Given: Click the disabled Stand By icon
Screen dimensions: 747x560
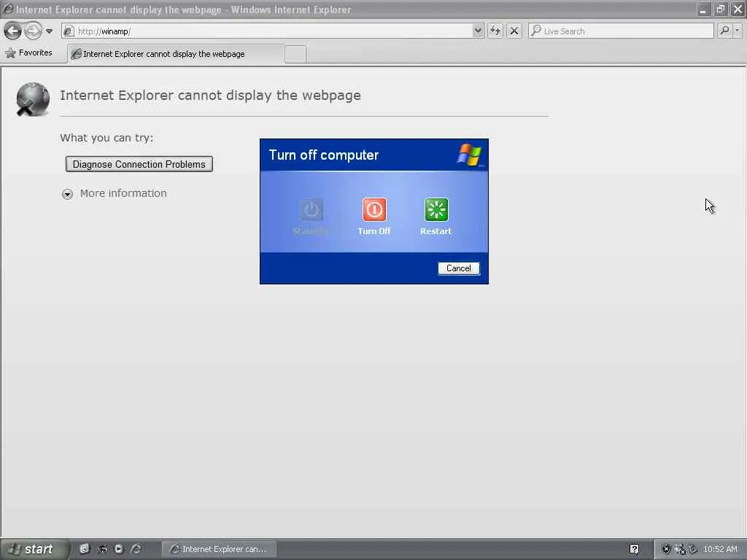Looking at the screenshot, I should coord(311,209).
